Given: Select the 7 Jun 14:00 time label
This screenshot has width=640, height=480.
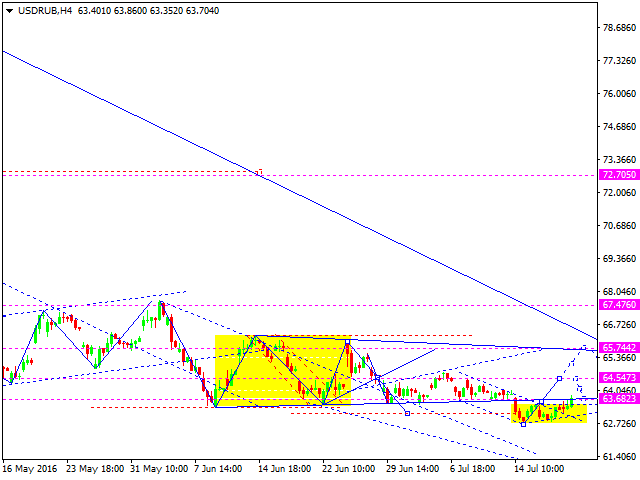Looking at the screenshot, I should coord(218,469).
